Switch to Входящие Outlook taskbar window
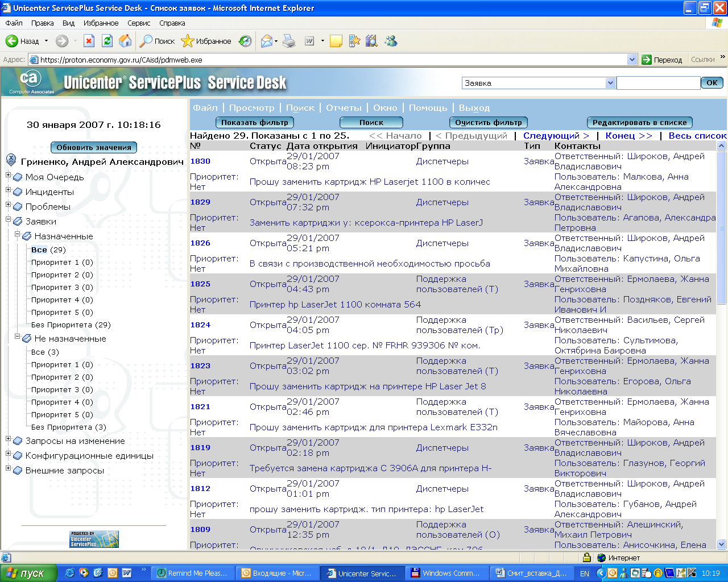 (277, 573)
